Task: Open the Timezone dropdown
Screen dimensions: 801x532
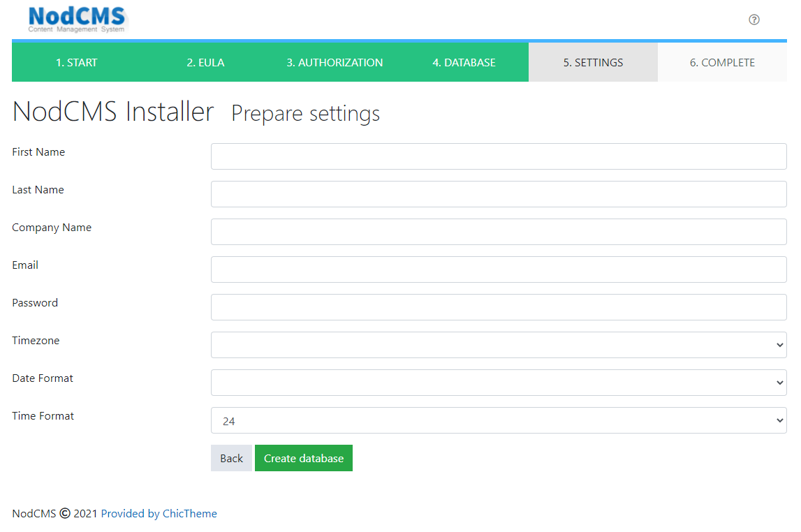Action: coord(498,345)
